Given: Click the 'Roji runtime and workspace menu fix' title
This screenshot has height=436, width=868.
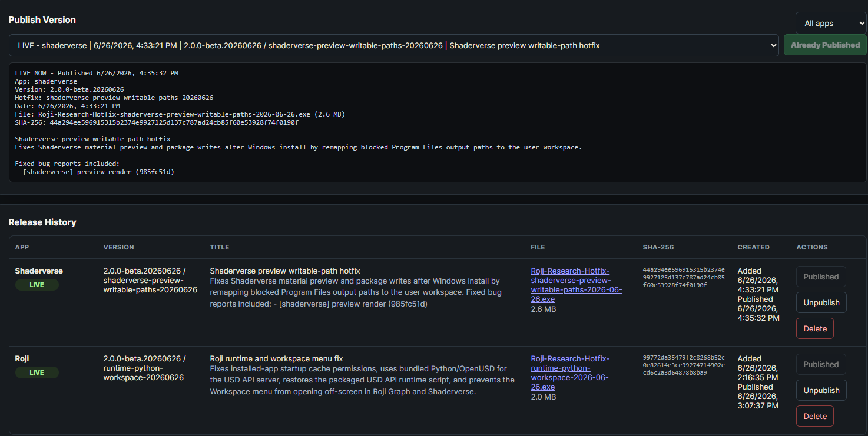Looking at the screenshot, I should (x=276, y=358).
